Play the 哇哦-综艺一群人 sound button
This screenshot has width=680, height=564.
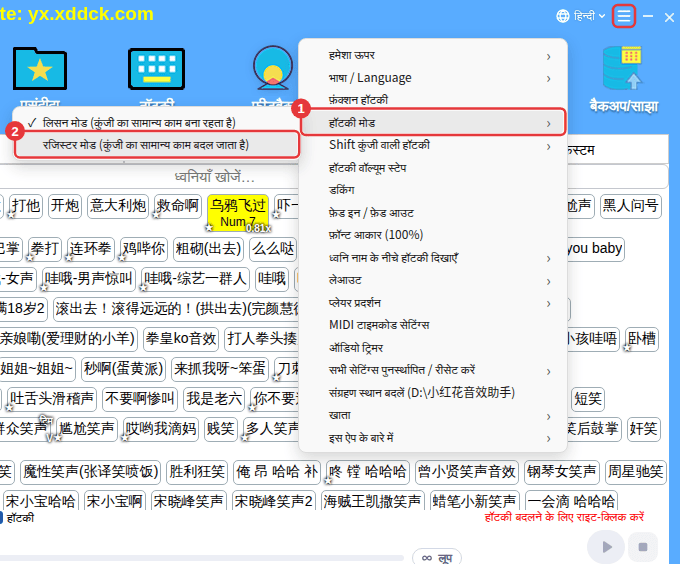pos(195,279)
